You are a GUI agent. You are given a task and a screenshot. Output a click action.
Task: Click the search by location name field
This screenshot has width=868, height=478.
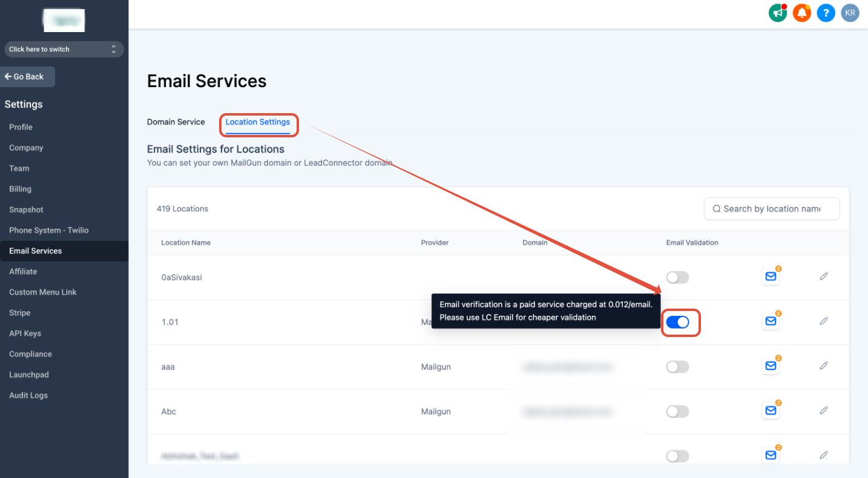tap(771, 209)
